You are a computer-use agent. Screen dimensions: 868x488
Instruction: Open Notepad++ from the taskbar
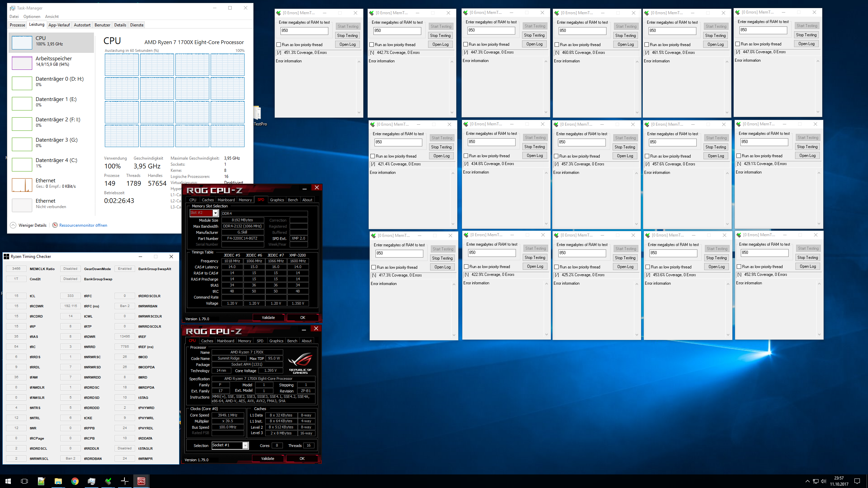[41, 481]
